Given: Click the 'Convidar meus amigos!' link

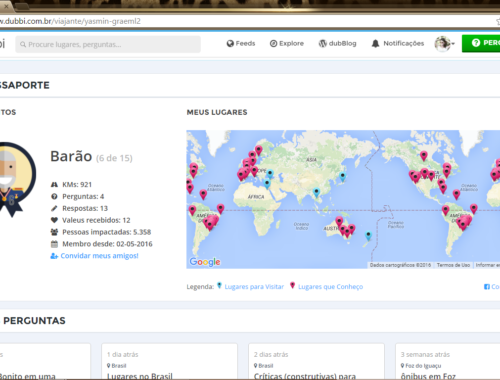Looking at the screenshot, I should click(99, 256).
